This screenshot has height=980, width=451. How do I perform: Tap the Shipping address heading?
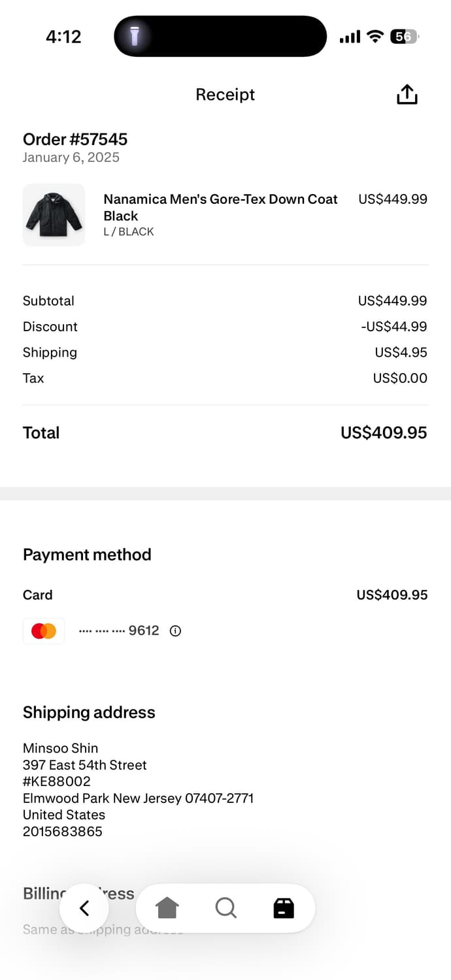pyautogui.click(x=89, y=712)
